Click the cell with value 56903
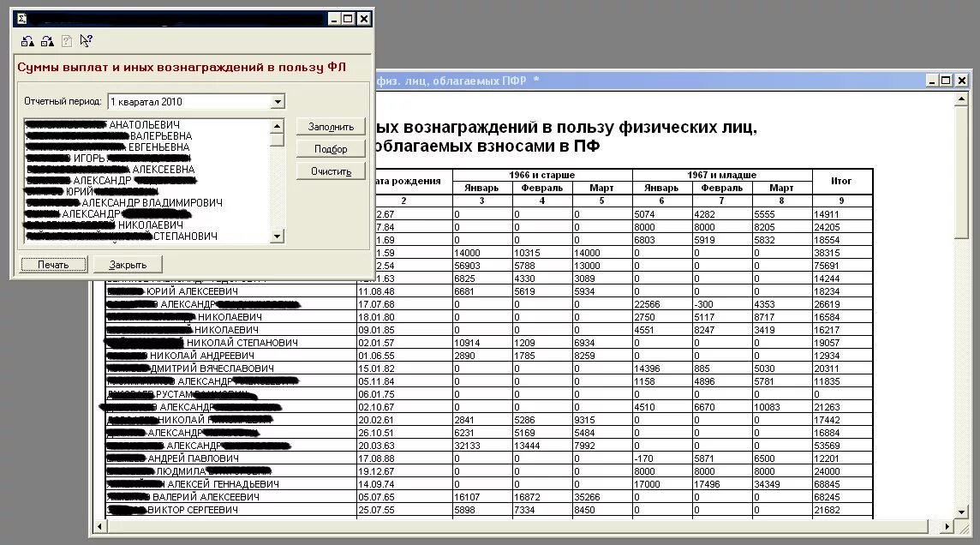Viewport: 980px width, 545px height. pos(482,266)
